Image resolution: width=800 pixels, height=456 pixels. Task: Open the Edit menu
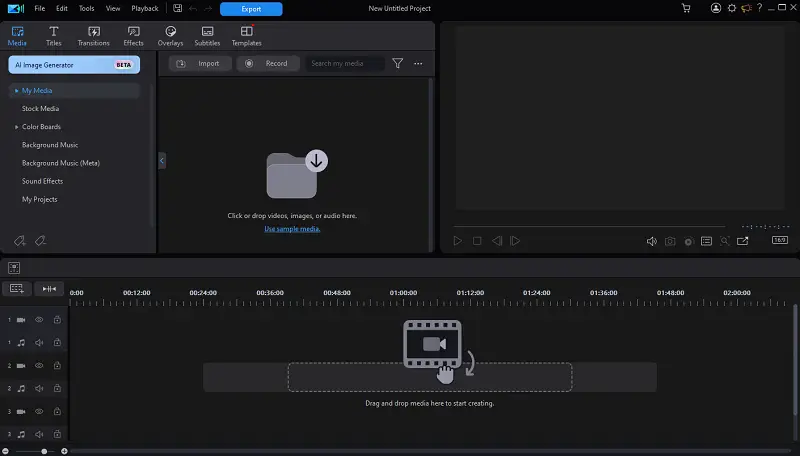[x=62, y=9]
